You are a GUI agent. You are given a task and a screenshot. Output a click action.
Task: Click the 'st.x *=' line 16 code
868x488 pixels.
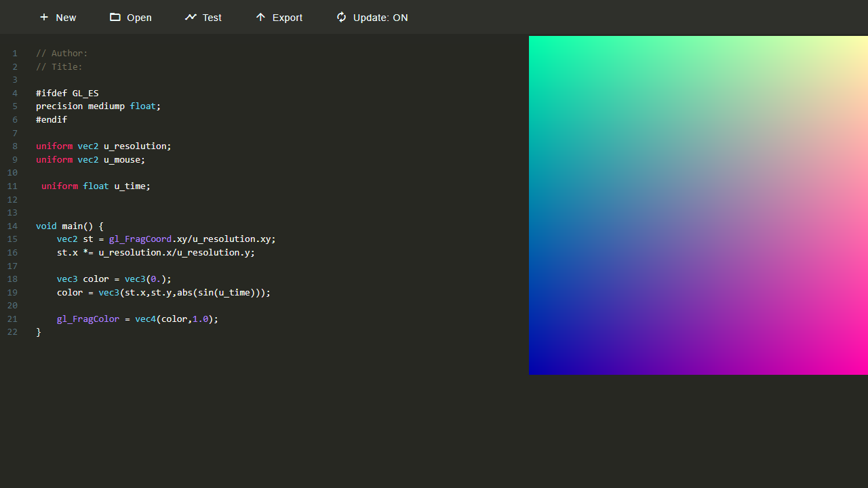(x=156, y=253)
